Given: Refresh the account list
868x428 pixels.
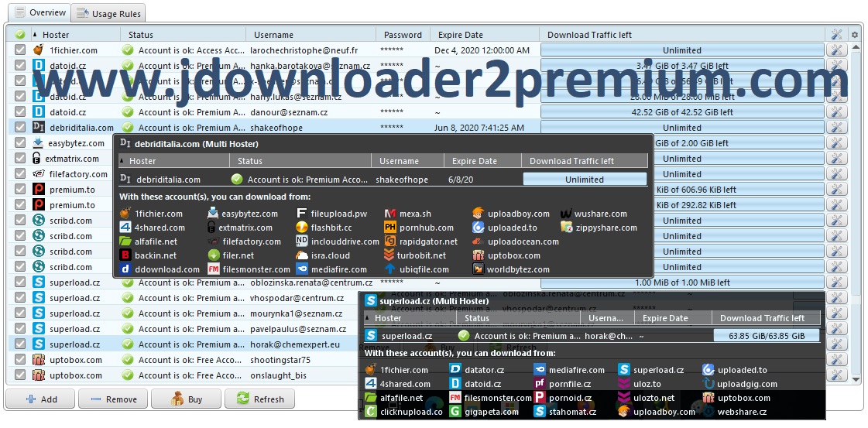Looking at the screenshot, I should click(x=259, y=399).
